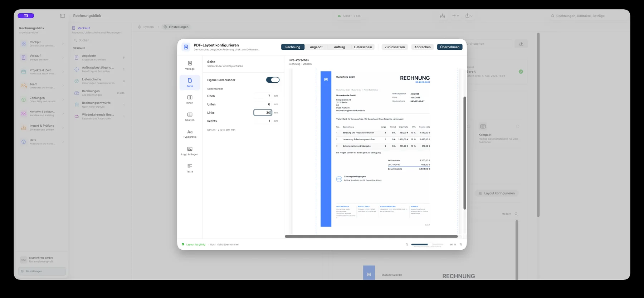Click the Wiederkehrende Rechnungen icon
This screenshot has height=298, width=644.
77,117
